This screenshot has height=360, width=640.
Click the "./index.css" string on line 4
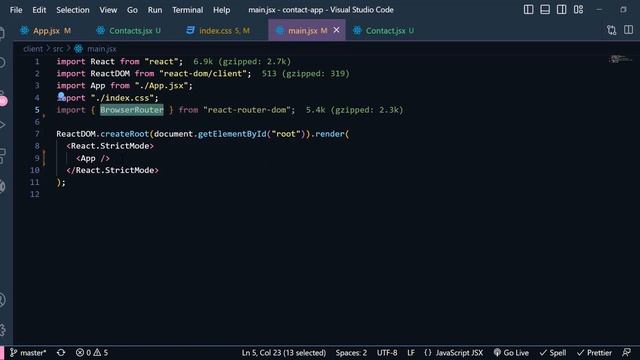122,98
